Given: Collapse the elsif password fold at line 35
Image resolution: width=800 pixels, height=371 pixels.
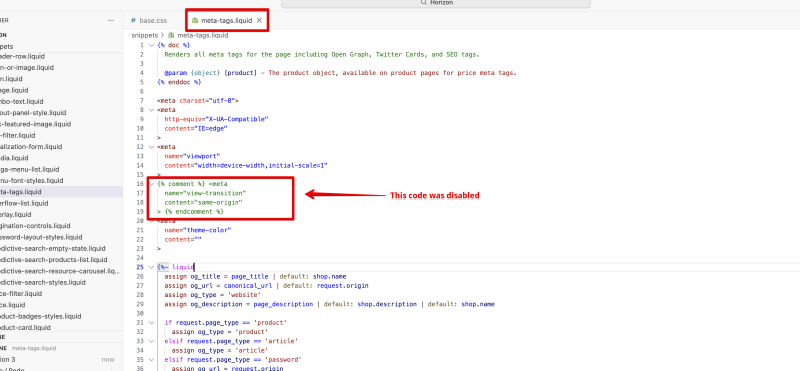Looking at the screenshot, I should 151,359.
